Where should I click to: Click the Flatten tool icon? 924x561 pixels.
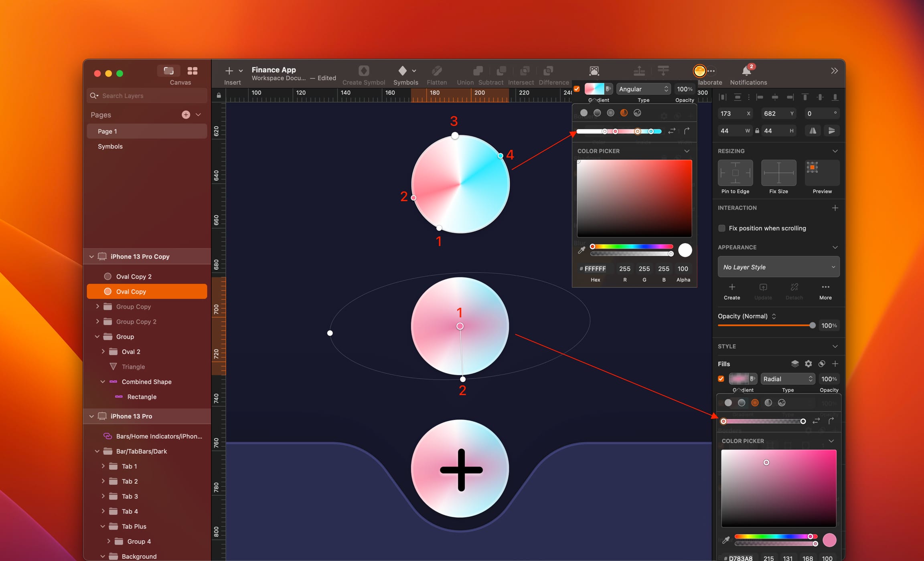coord(437,71)
